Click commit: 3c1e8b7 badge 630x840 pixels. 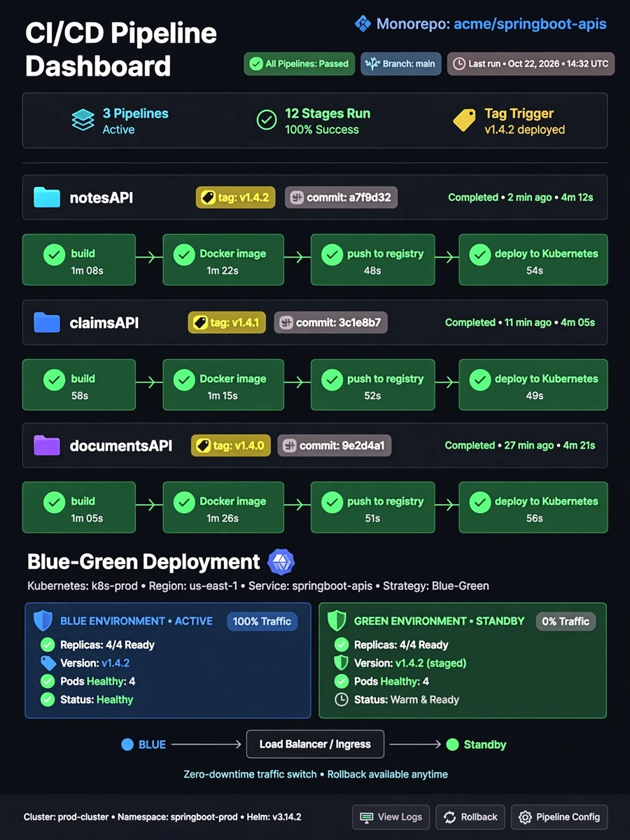[330, 323]
